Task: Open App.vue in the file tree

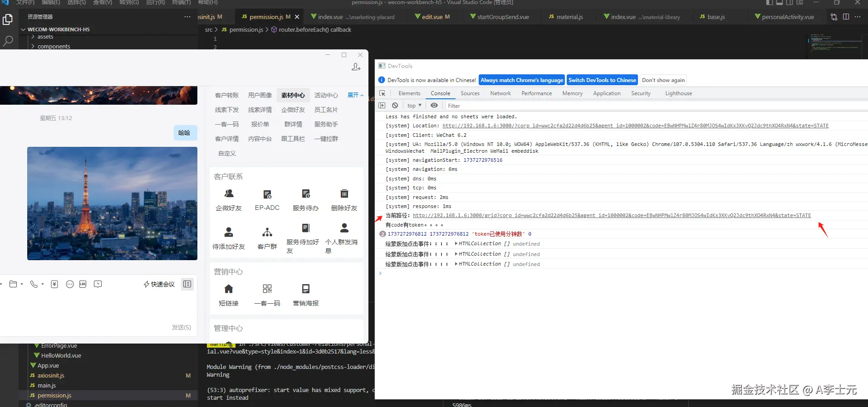Action: 48,366
